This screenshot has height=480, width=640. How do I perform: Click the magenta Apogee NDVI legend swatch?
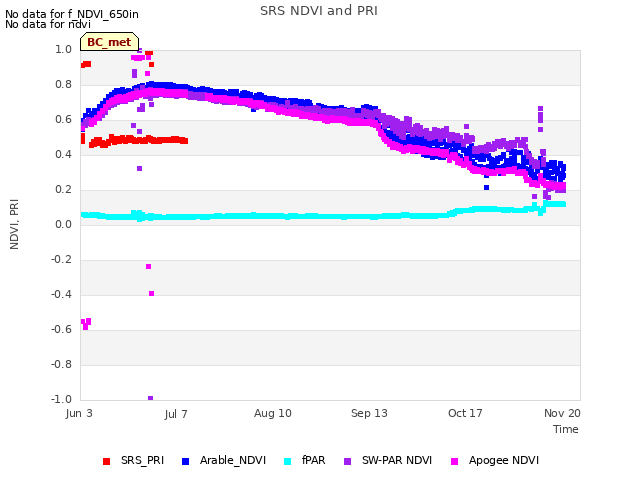click(454, 461)
